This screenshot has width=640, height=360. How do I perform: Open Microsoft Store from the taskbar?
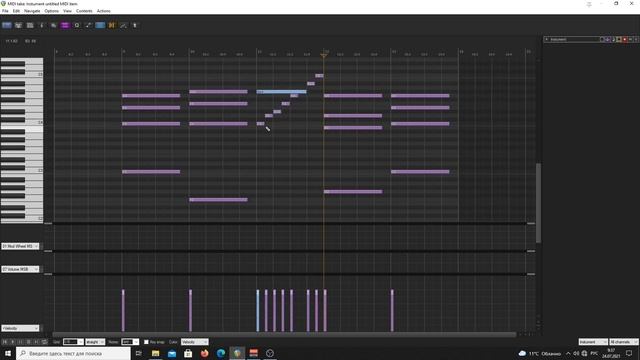click(x=188, y=353)
